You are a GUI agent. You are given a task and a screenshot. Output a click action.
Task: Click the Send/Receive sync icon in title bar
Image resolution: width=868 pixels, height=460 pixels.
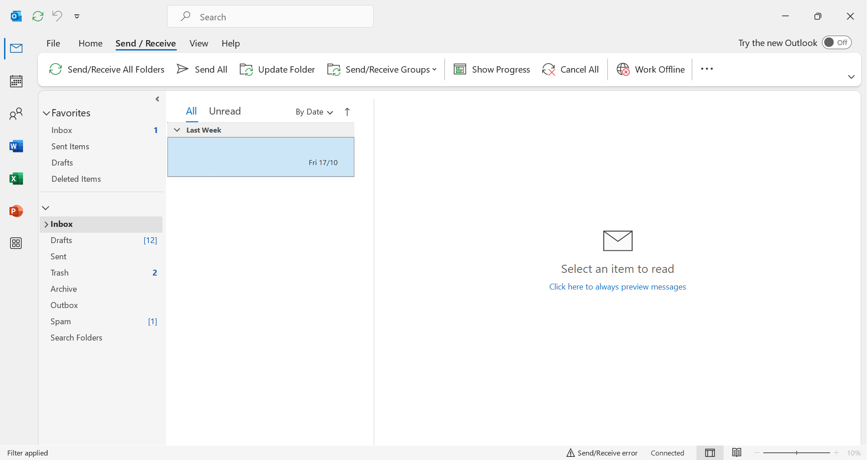click(x=38, y=16)
